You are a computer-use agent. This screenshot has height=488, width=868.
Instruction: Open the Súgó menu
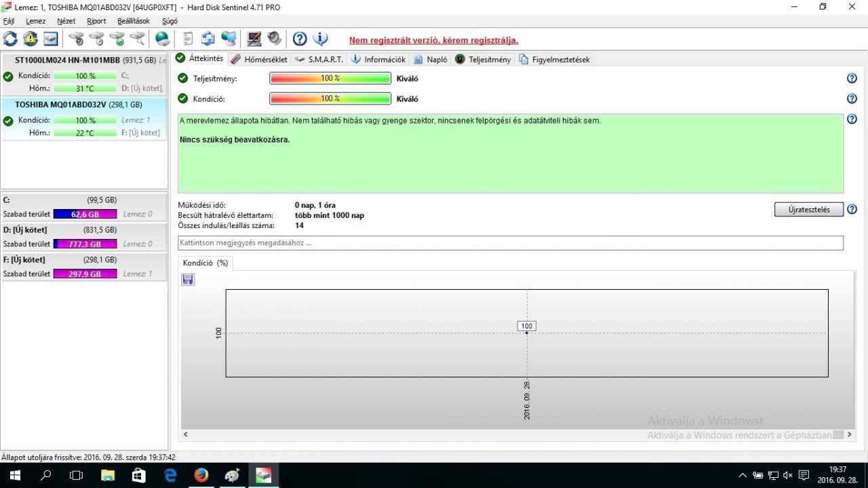click(170, 21)
